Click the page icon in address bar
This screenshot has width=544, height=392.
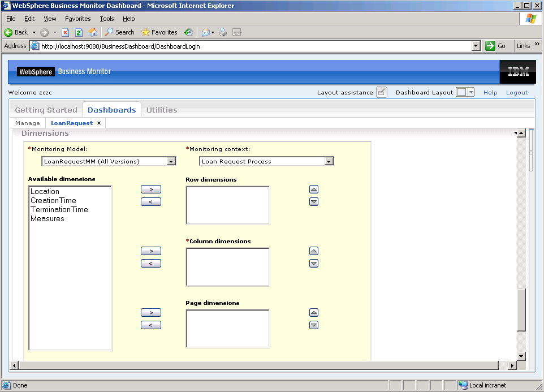[34, 46]
